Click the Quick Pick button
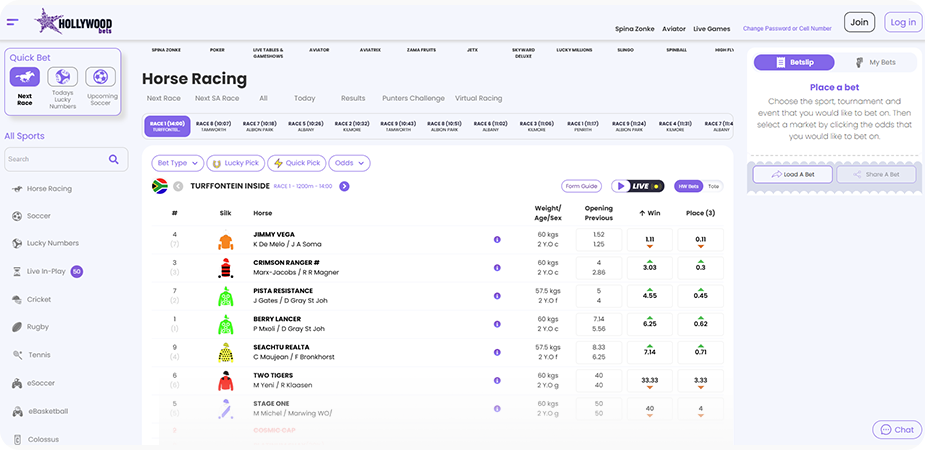This screenshot has width=925, height=450. pyautogui.click(x=297, y=163)
